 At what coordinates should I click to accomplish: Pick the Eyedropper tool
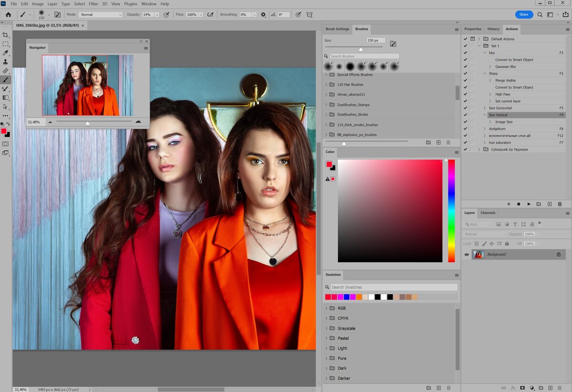point(6,53)
